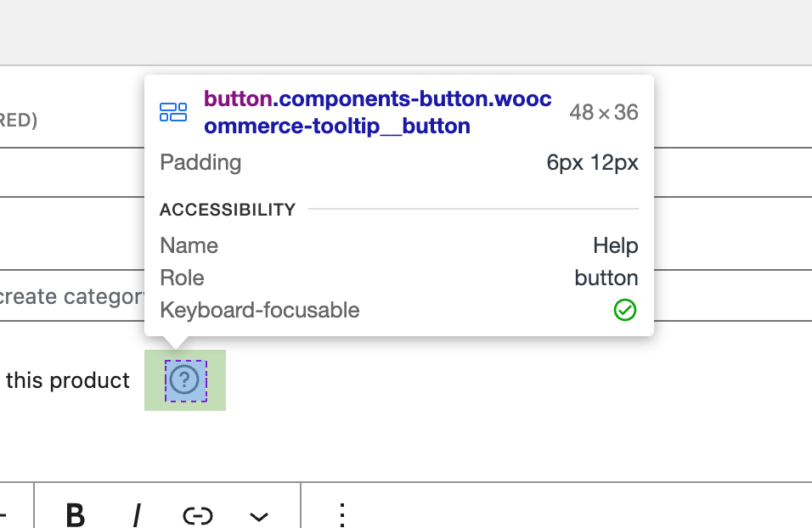The image size is (812, 528).
Task: Toggle bold formatting in the editor toolbar
Action: point(76,515)
